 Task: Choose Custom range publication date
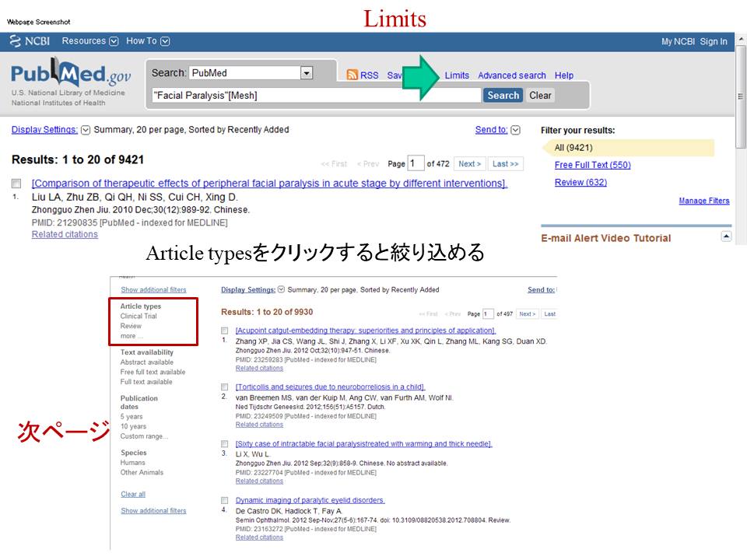pos(144,436)
